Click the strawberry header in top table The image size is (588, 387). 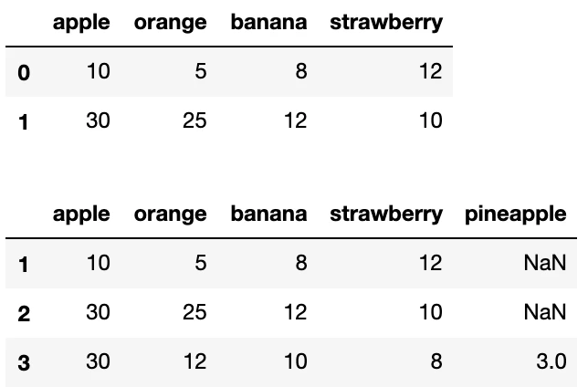[386, 23]
